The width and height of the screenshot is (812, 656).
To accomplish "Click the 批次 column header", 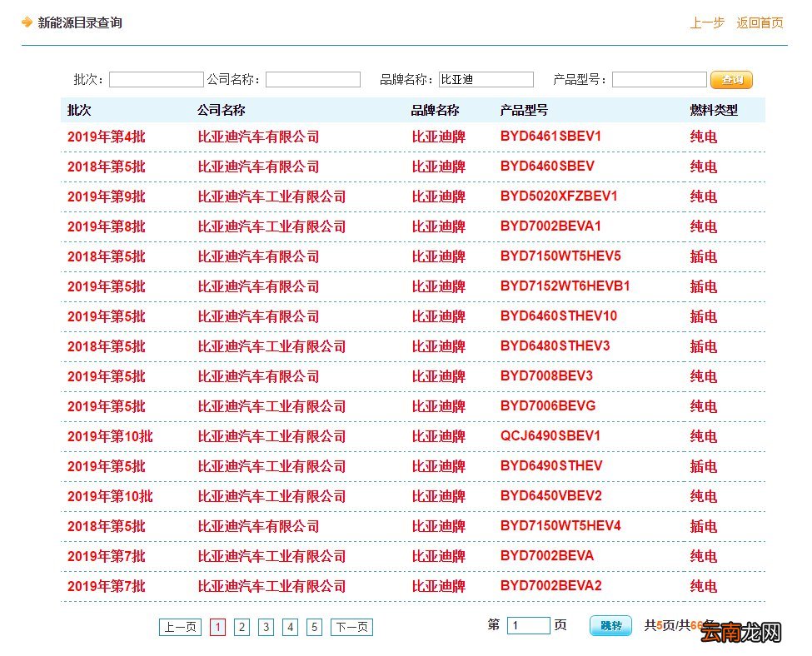I will click(x=79, y=110).
